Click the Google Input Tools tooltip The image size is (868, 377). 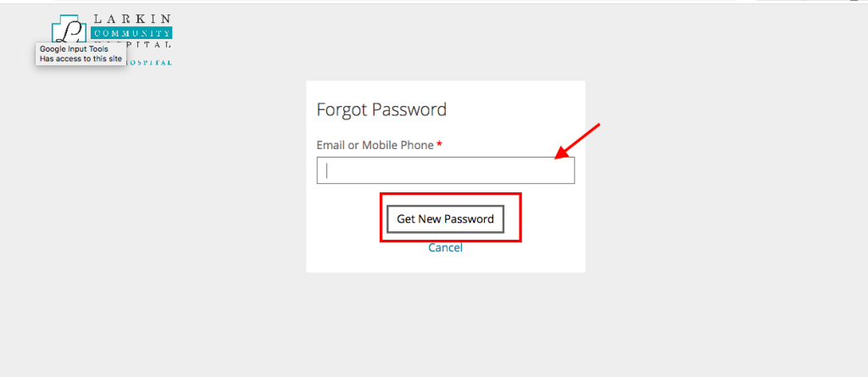[x=81, y=53]
